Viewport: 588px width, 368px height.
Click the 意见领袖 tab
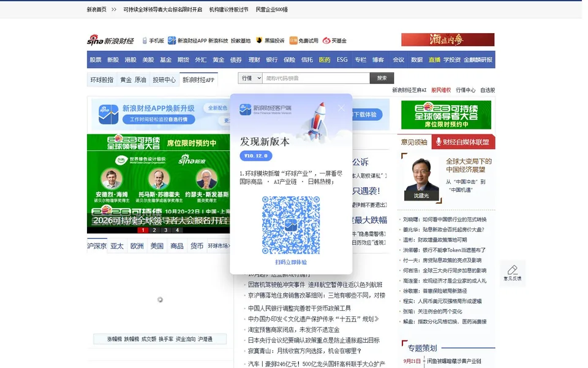pos(414,142)
